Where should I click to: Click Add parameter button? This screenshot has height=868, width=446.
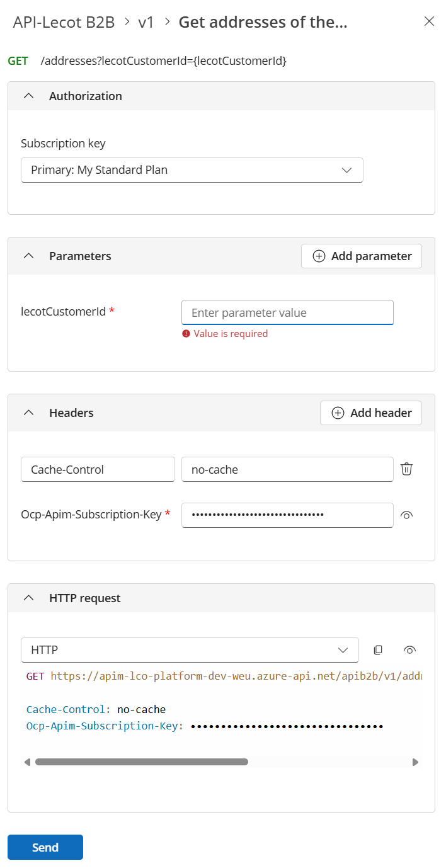pyautogui.click(x=362, y=256)
